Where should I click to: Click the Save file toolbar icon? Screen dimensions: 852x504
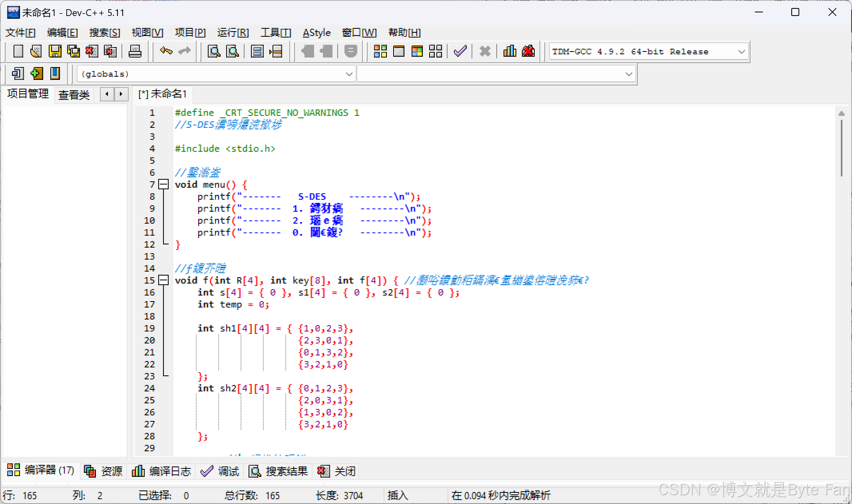[x=55, y=51]
